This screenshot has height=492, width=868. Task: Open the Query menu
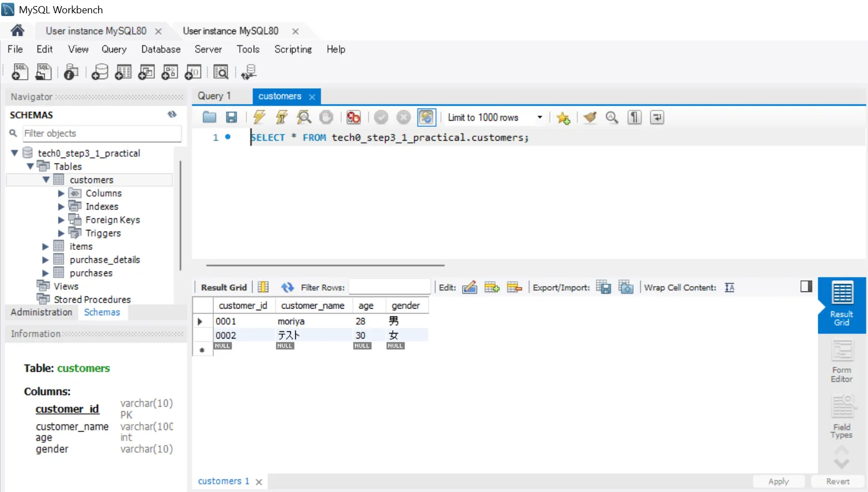(114, 49)
